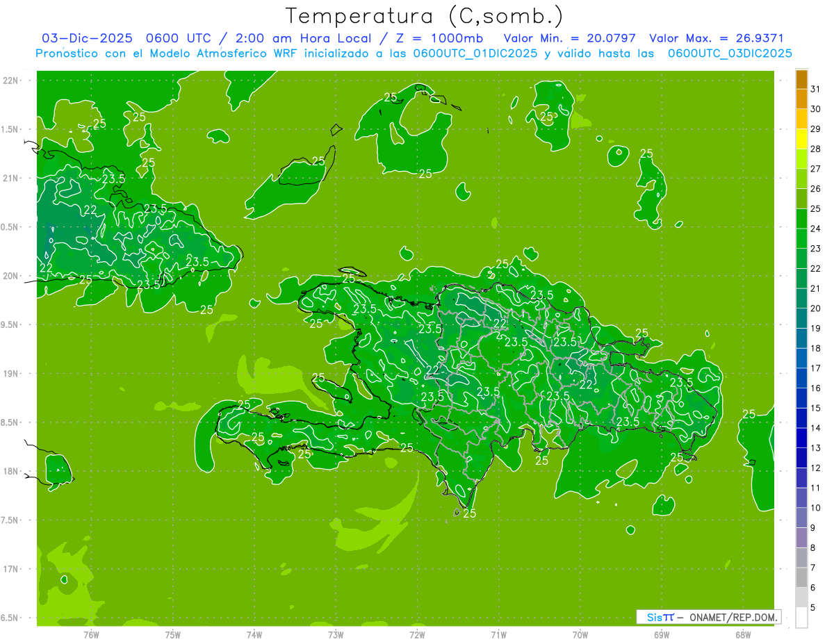This screenshot has height=644, width=834.
Task: Click color scale value "29"
Action: [815, 129]
